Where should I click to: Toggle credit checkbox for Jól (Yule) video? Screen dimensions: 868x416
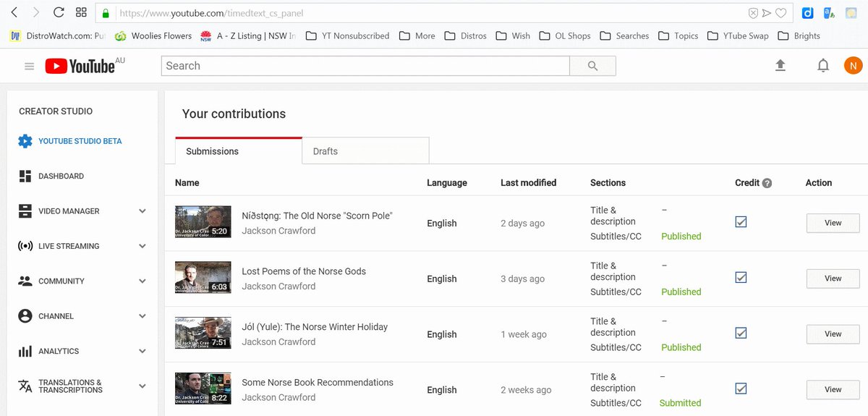[x=741, y=333]
